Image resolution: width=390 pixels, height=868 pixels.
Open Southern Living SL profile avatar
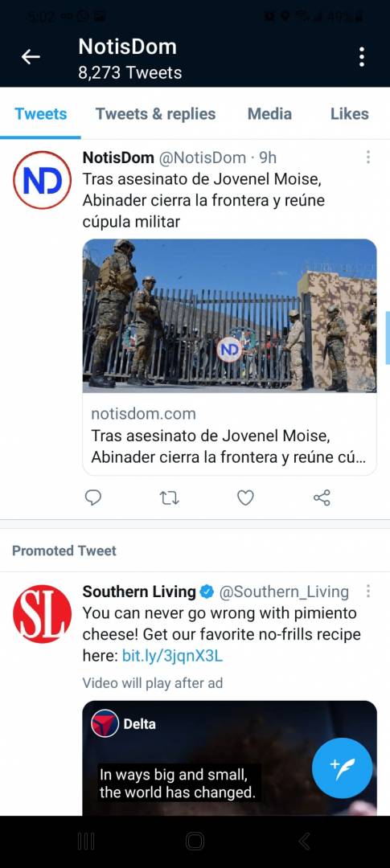tap(42, 614)
